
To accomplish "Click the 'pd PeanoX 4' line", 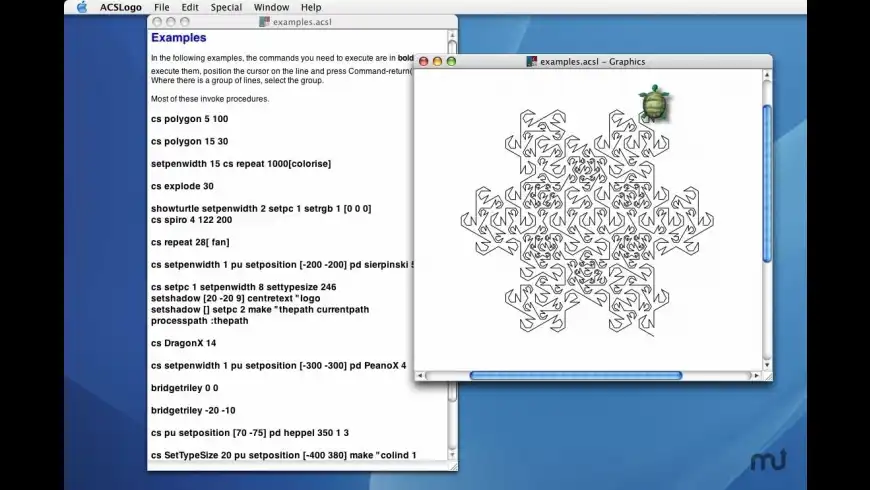I will [x=279, y=366].
